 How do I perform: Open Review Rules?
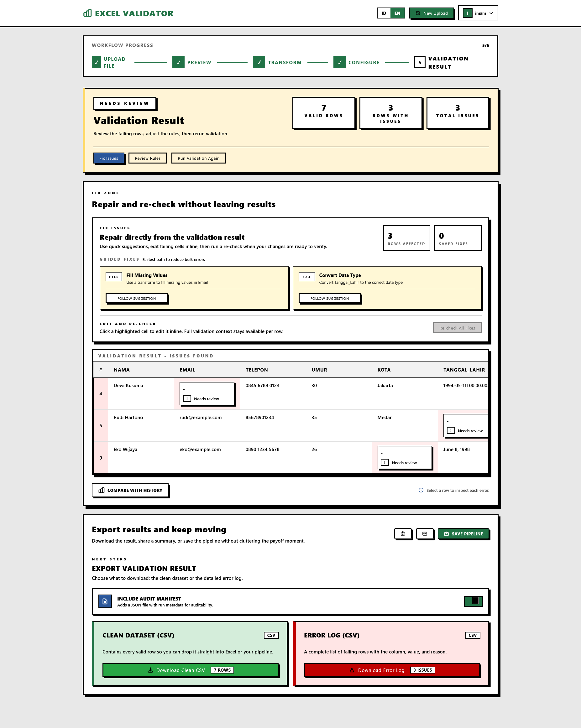(148, 159)
